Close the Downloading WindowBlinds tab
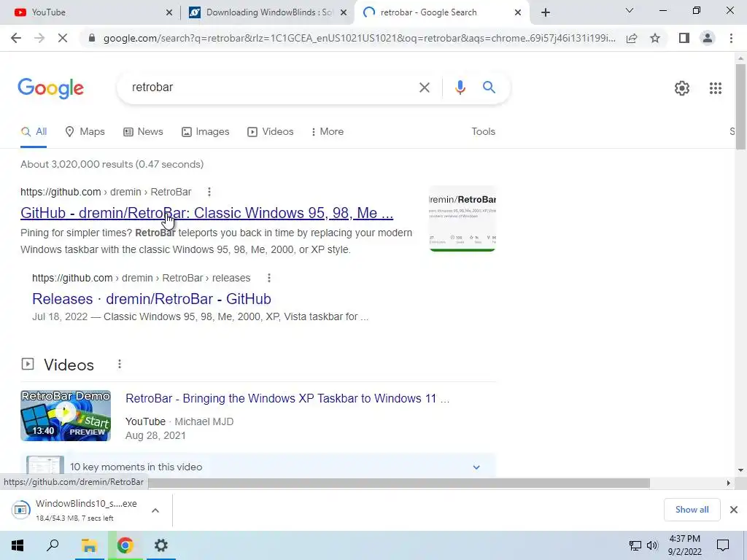Screen dimensions: 747x560 (x=343, y=12)
